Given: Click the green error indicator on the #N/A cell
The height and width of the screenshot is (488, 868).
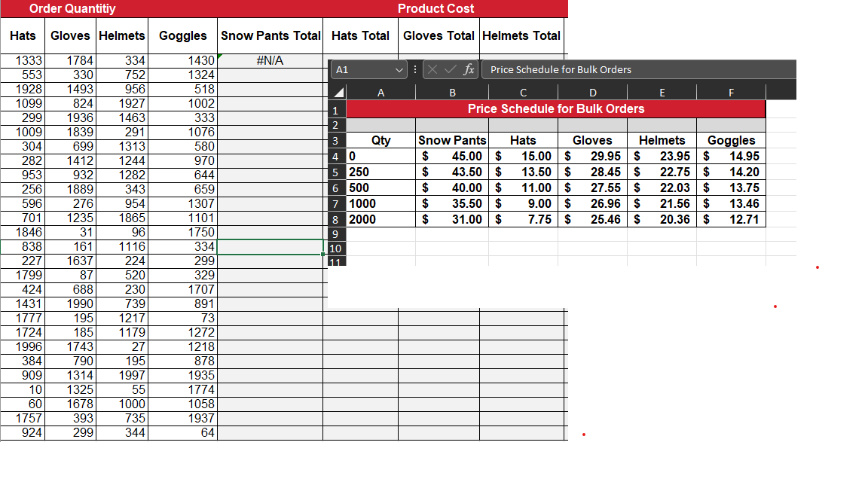Looking at the screenshot, I should [221, 55].
